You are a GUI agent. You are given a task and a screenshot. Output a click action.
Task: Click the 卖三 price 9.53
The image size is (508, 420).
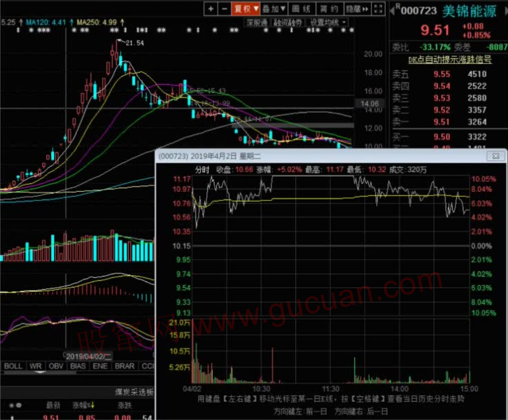point(442,98)
